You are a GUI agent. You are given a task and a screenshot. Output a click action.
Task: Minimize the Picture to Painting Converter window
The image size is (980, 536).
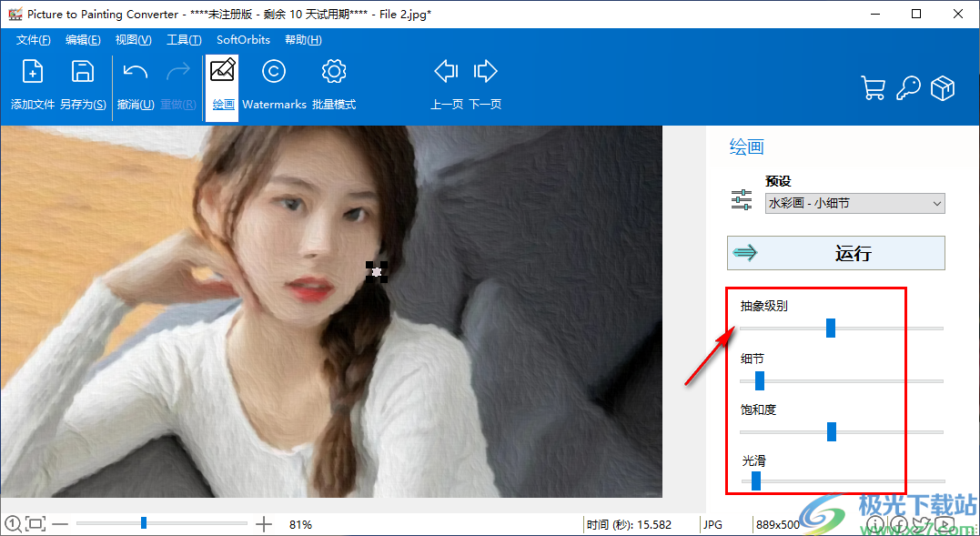(874, 14)
